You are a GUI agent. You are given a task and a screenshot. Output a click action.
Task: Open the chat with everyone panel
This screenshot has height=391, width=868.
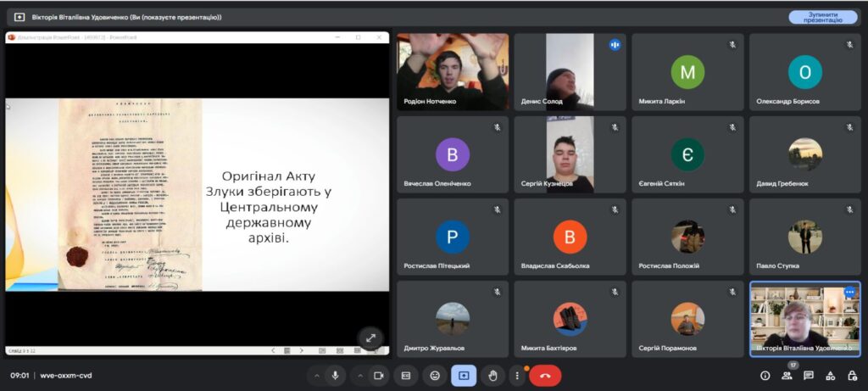[x=809, y=375]
